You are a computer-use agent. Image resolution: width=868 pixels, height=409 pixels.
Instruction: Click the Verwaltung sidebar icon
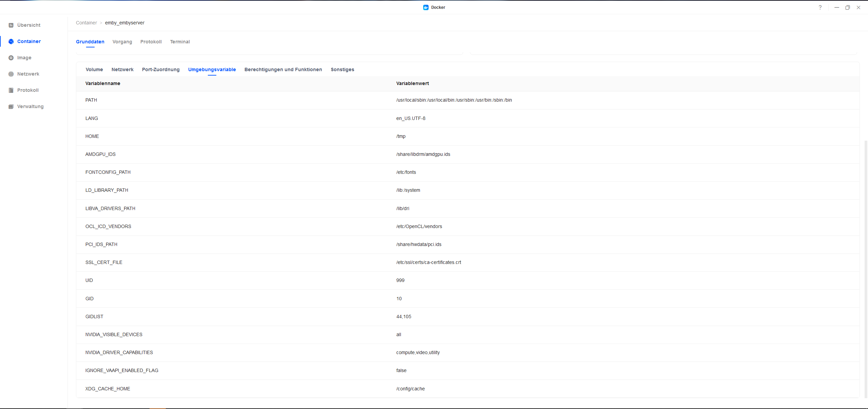[x=11, y=106]
